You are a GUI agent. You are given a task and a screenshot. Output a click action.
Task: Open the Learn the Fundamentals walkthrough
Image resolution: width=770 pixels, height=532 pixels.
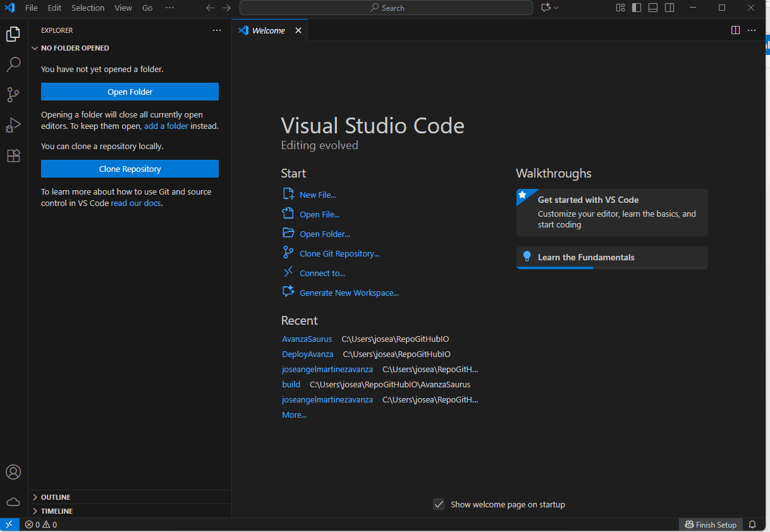pyautogui.click(x=612, y=258)
